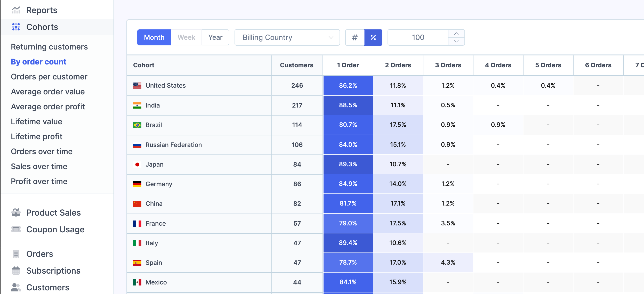This screenshot has width=644, height=294.
Task: Click the Subscriptions calendar icon
Action: pos(16,271)
